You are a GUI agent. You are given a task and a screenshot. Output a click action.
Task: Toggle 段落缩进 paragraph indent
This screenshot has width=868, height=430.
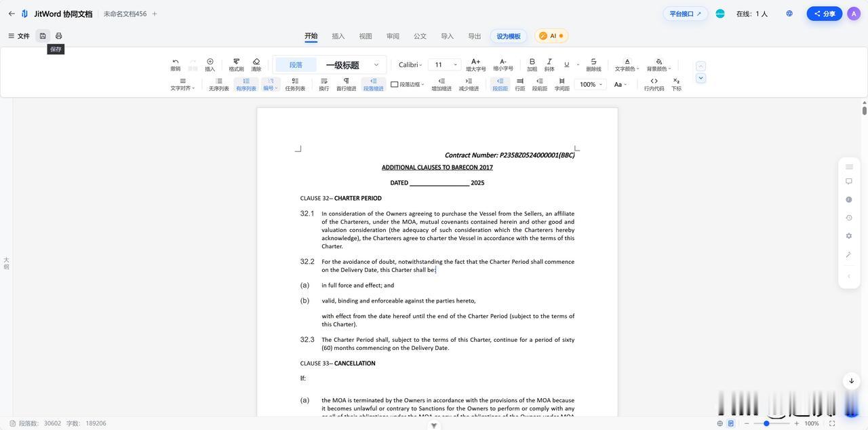[x=374, y=84]
